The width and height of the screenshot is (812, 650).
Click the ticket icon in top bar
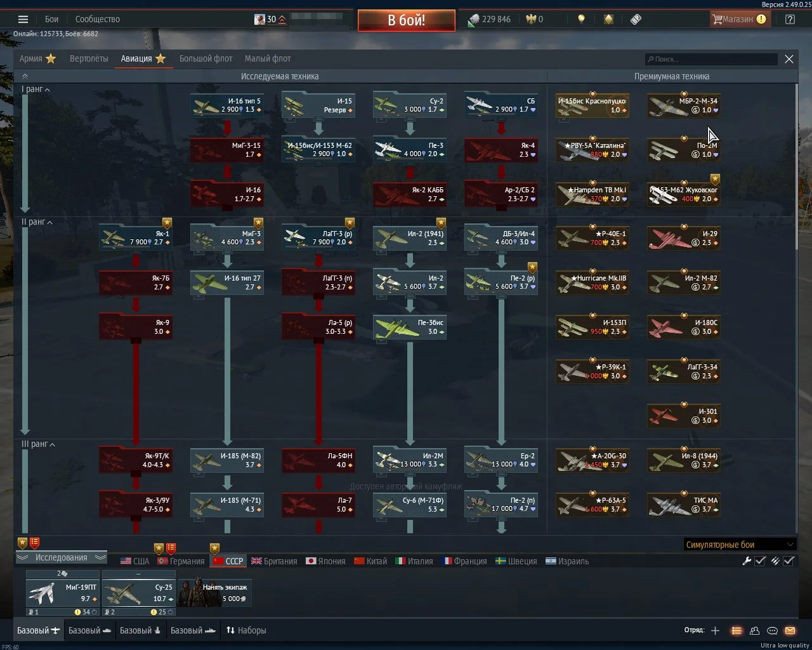pos(636,19)
